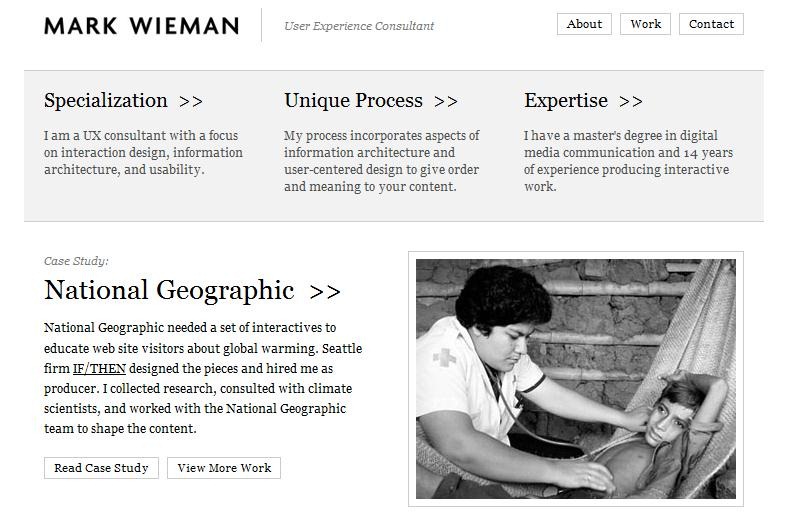
Task: Open the Unique Process heading link
Action: pos(353,100)
